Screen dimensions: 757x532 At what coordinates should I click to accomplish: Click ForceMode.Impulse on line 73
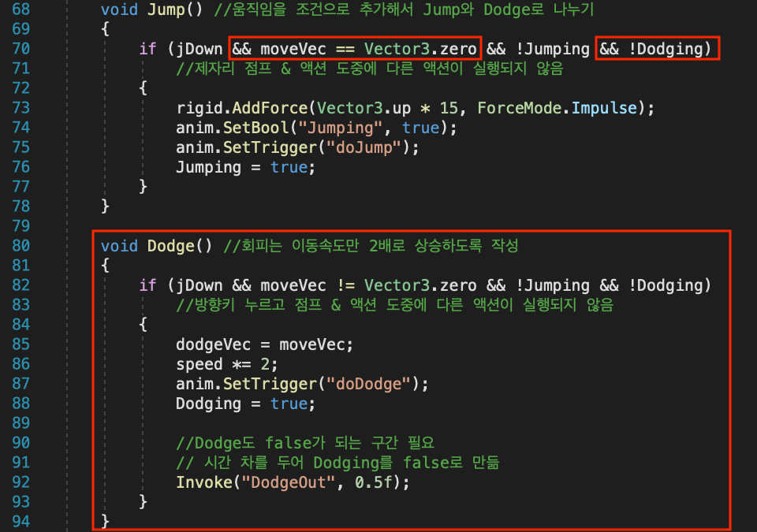557,108
